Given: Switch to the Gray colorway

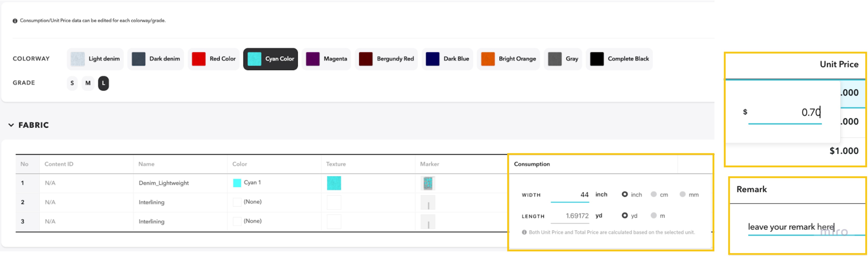Looking at the screenshot, I should coord(563,59).
